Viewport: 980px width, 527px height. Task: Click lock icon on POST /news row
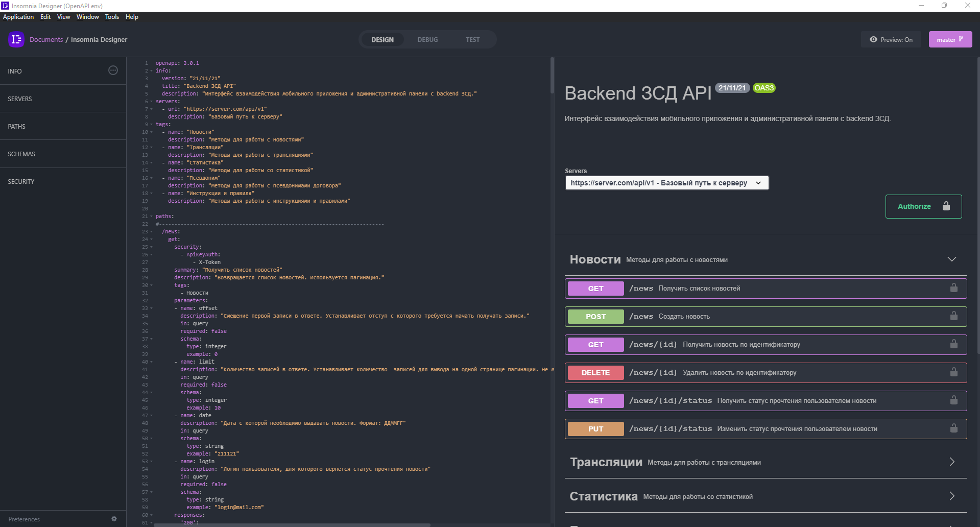953,316
